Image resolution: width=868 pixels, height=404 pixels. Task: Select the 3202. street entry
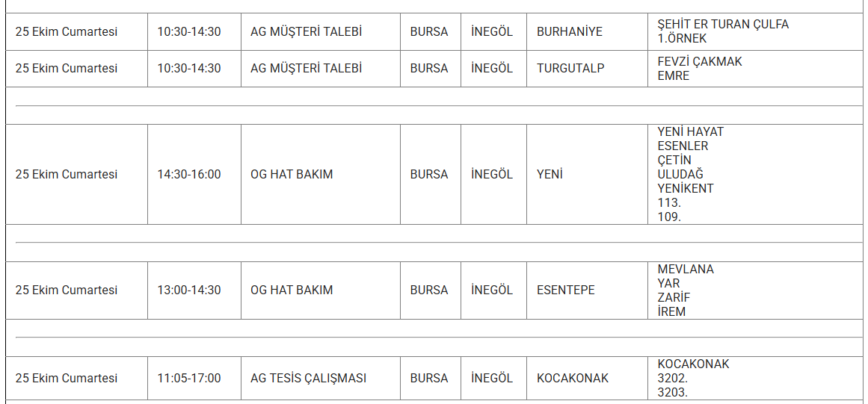pos(673,378)
